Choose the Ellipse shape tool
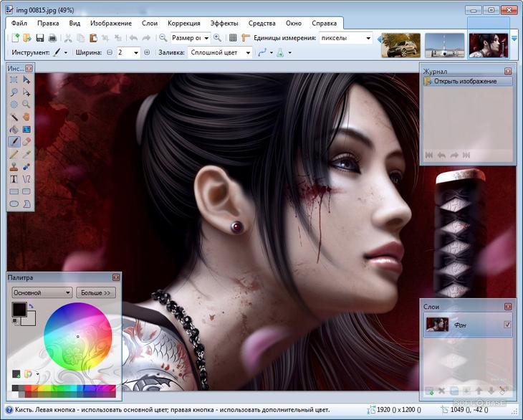Image resolution: width=523 pixels, height=420 pixels. 14,204
